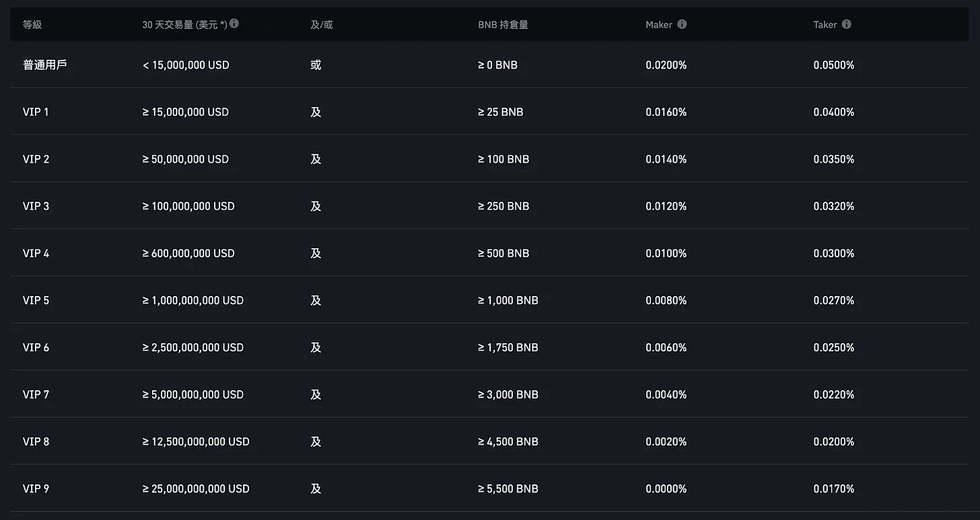Click the 及/或 column header
Image resolution: width=980 pixels, height=520 pixels.
[321, 25]
